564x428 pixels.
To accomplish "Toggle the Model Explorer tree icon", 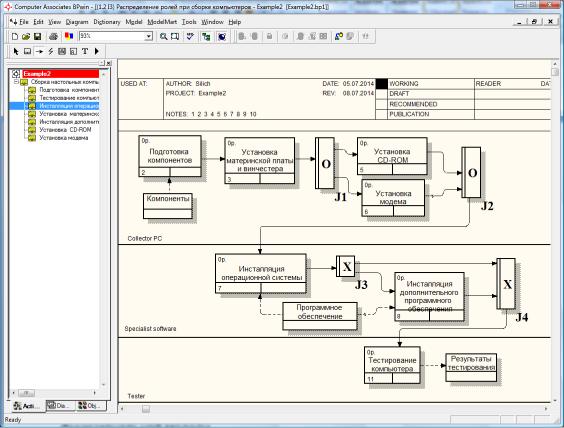I will (x=206, y=36).
